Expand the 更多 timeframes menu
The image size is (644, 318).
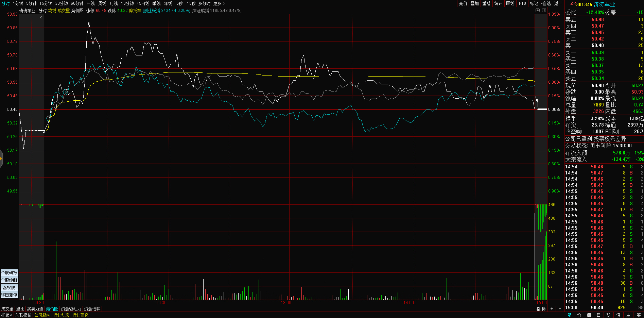(219, 3)
